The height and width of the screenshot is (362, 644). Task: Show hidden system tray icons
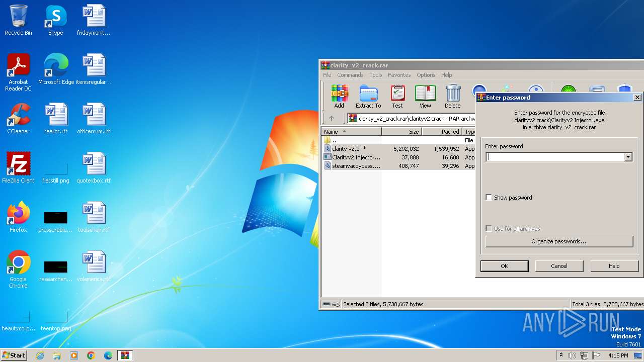pyautogui.click(x=561, y=355)
